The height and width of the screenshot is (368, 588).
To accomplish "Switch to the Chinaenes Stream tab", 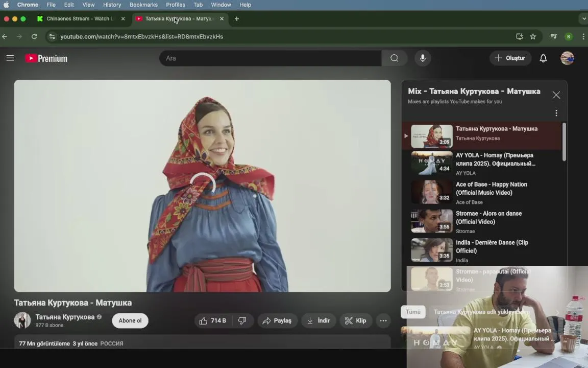I will [x=81, y=18].
